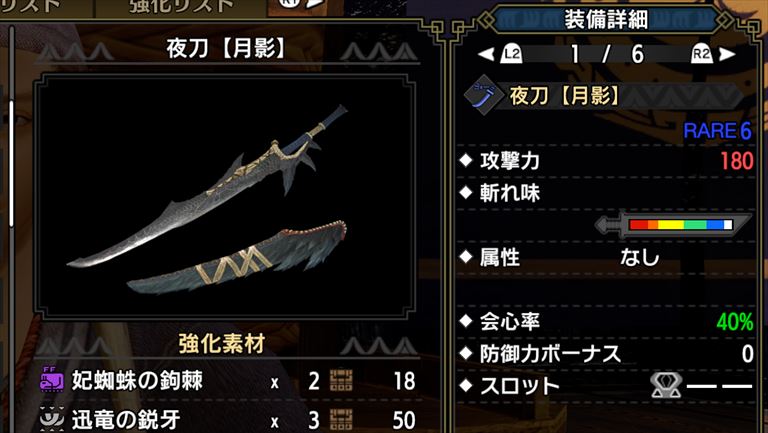Click item box icon beside quantity 18

point(341,381)
